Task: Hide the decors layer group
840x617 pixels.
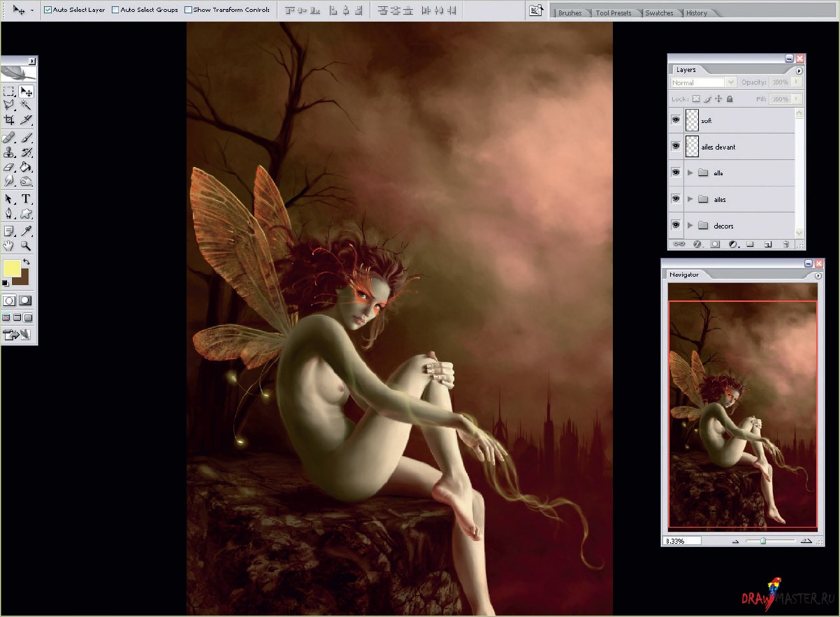Action: (x=676, y=226)
